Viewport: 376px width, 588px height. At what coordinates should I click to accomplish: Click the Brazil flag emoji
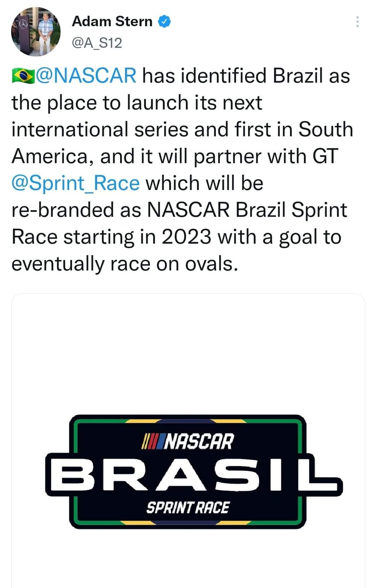(x=23, y=76)
